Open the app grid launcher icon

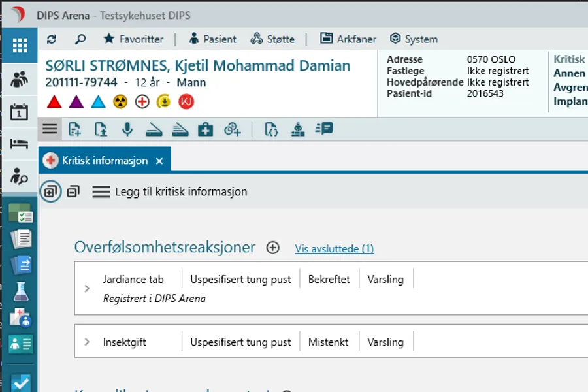click(20, 45)
